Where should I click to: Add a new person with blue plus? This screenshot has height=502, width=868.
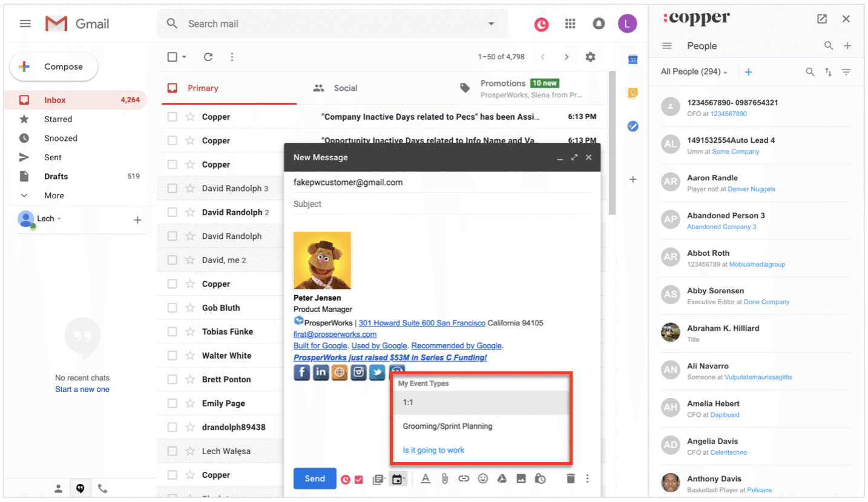click(x=749, y=72)
